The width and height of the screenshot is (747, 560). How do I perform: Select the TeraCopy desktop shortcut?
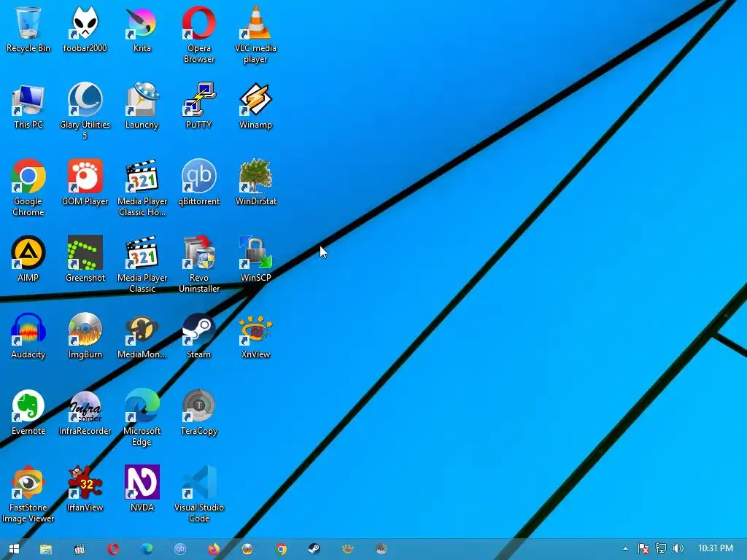tap(198, 413)
